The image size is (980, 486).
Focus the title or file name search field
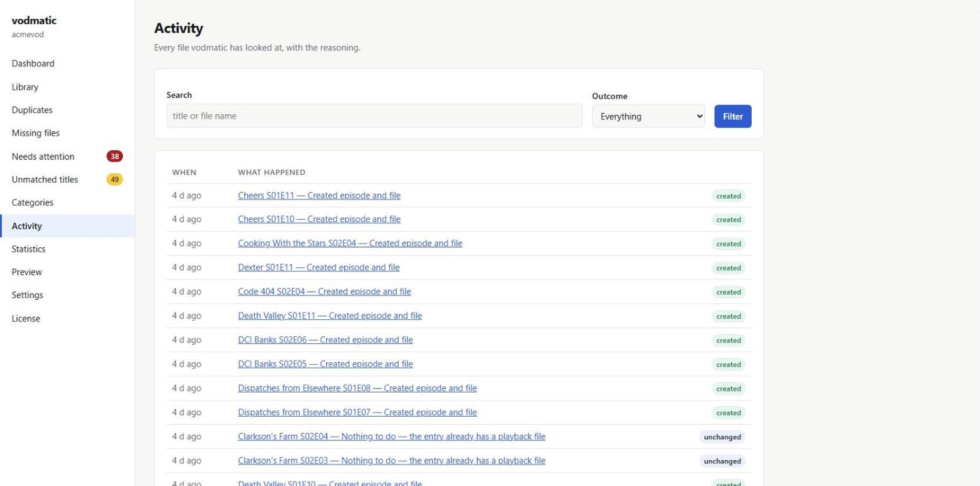(374, 116)
